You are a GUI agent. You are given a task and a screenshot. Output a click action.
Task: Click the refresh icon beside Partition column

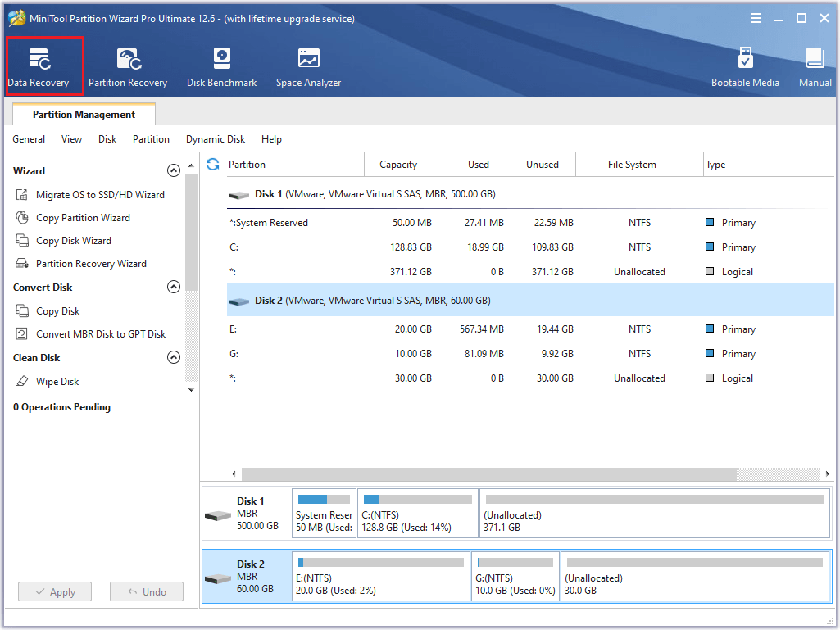point(213,165)
